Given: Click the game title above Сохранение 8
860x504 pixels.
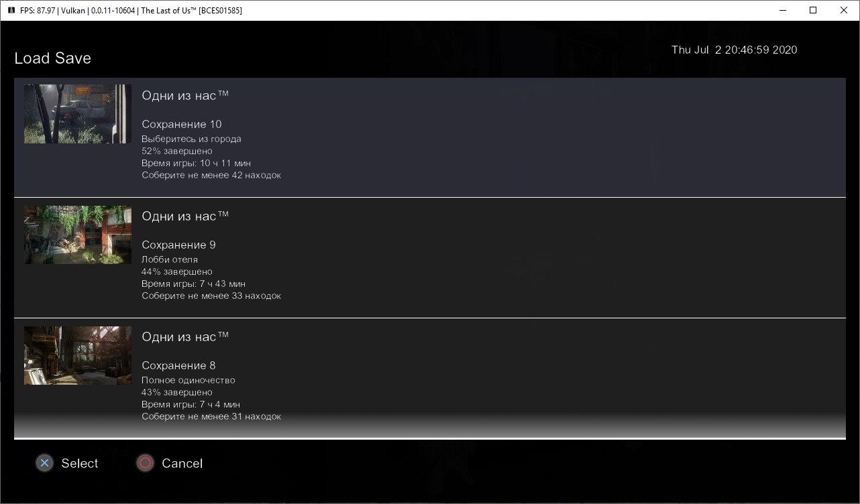Looking at the screenshot, I should coord(185,337).
